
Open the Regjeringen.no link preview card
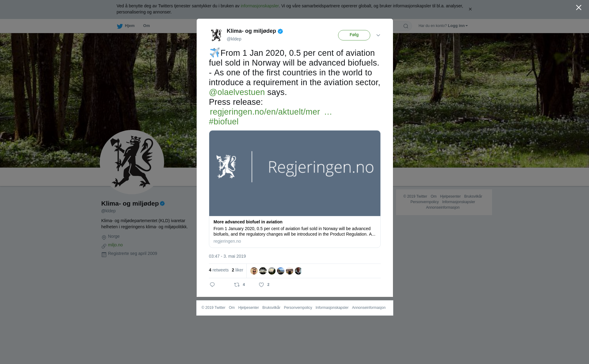tap(295, 189)
